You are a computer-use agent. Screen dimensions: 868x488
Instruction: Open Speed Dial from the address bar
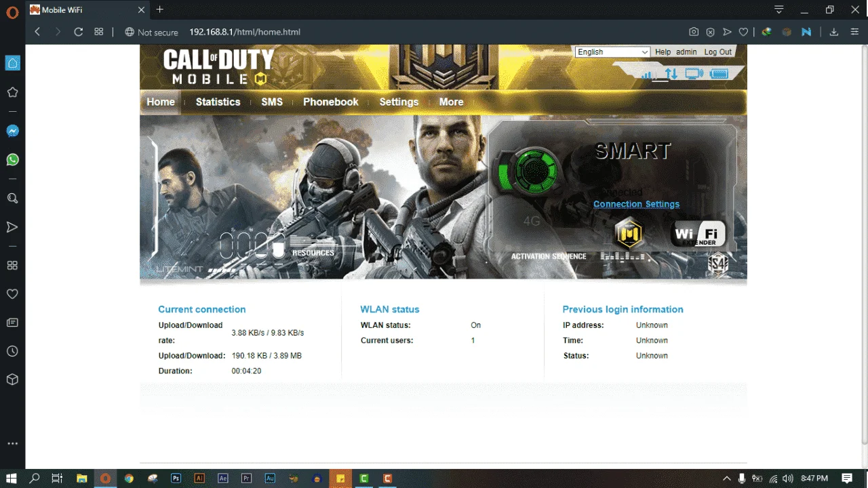(99, 32)
